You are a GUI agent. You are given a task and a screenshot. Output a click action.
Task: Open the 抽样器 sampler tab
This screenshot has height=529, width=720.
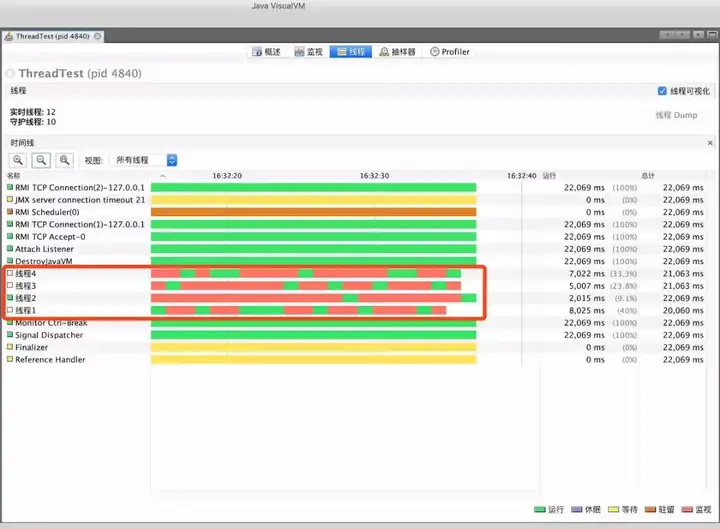(397, 51)
